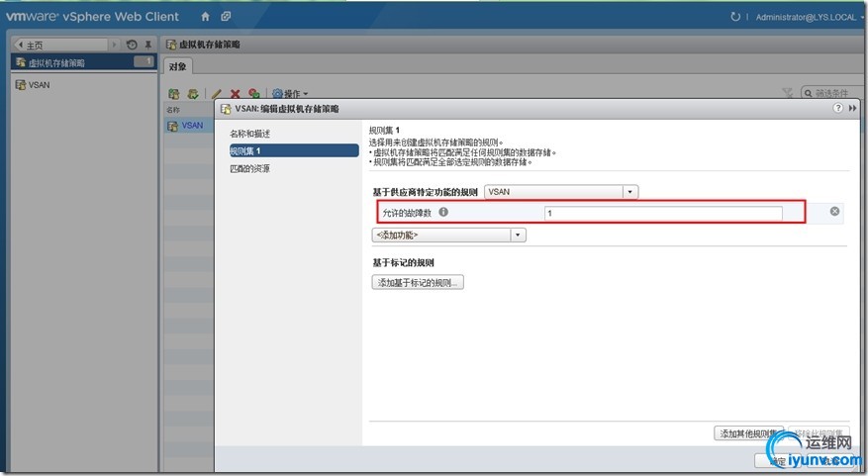This screenshot has height=476, width=868.
Task: Click 添加其他规则集 button
Action: [748, 433]
